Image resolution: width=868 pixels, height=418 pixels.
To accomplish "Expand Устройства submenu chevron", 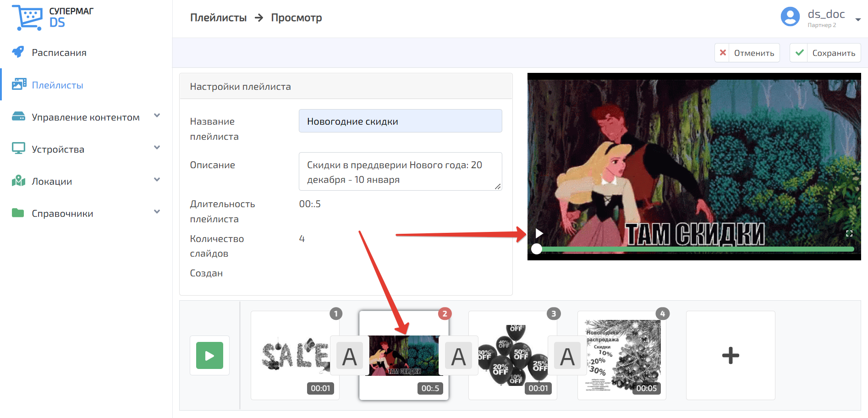I will pos(157,148).
